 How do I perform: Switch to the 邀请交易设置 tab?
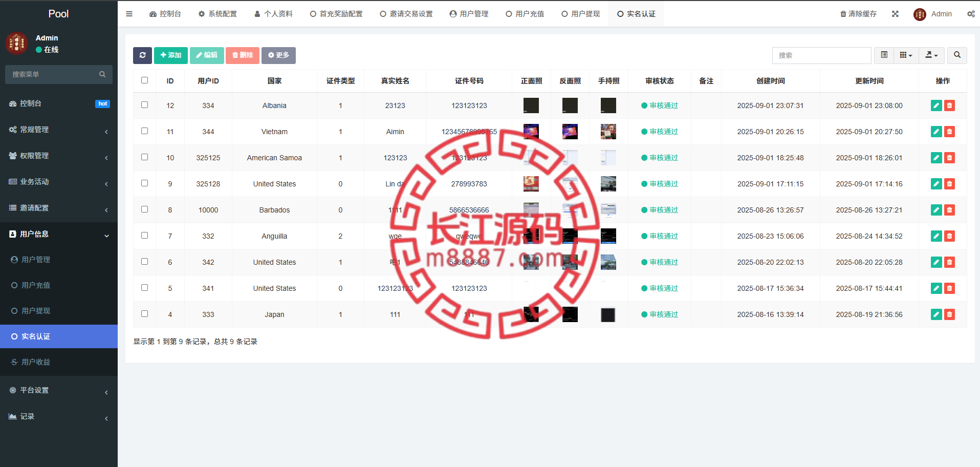tap(406, 14)
